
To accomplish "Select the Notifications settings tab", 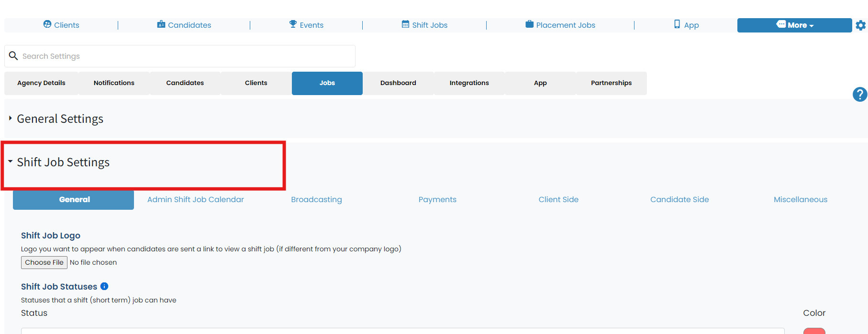I will pos(114,83).
